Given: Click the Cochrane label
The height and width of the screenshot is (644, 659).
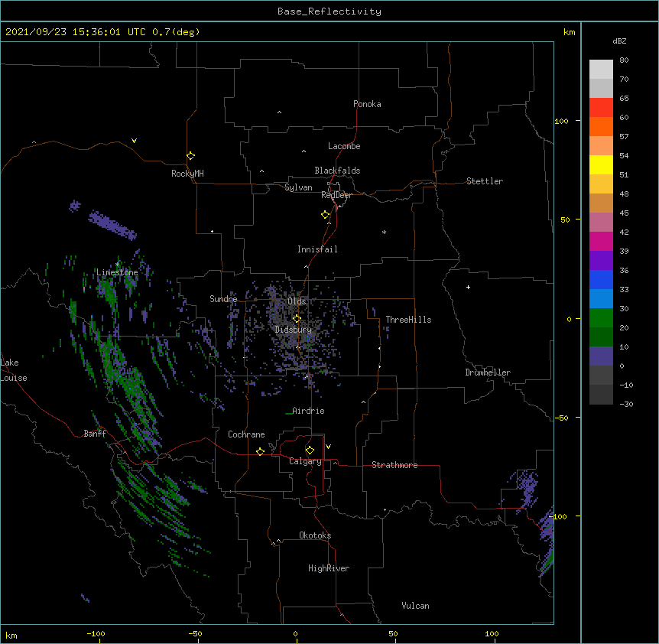Looking at the screenshot, I should coord(246,434).
